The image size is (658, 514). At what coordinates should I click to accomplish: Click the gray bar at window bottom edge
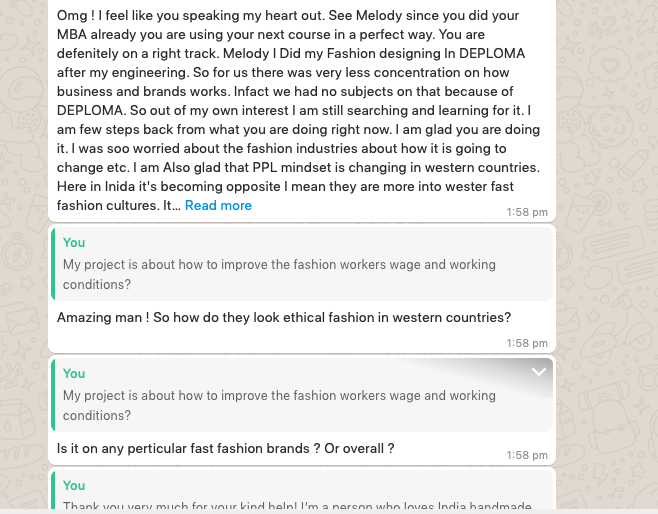(329, 511)
